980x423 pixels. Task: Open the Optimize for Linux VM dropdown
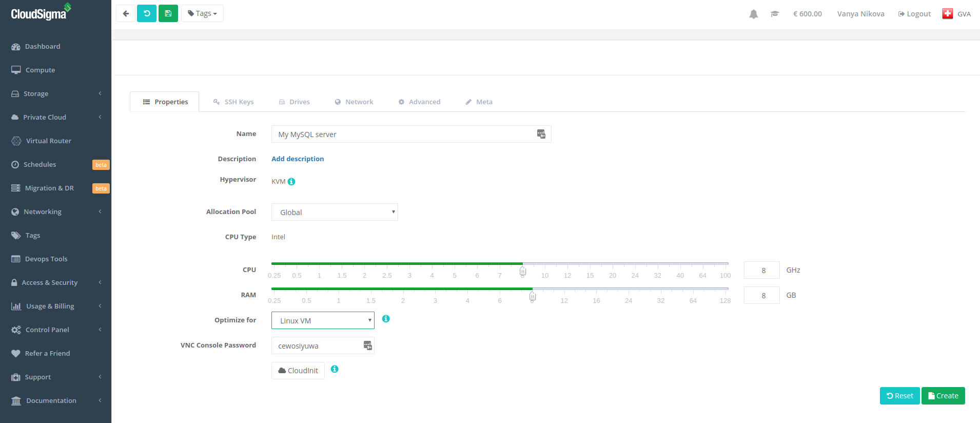323,320
